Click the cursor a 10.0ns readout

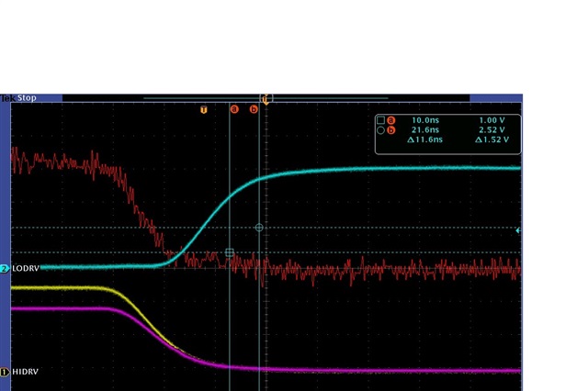425,120
